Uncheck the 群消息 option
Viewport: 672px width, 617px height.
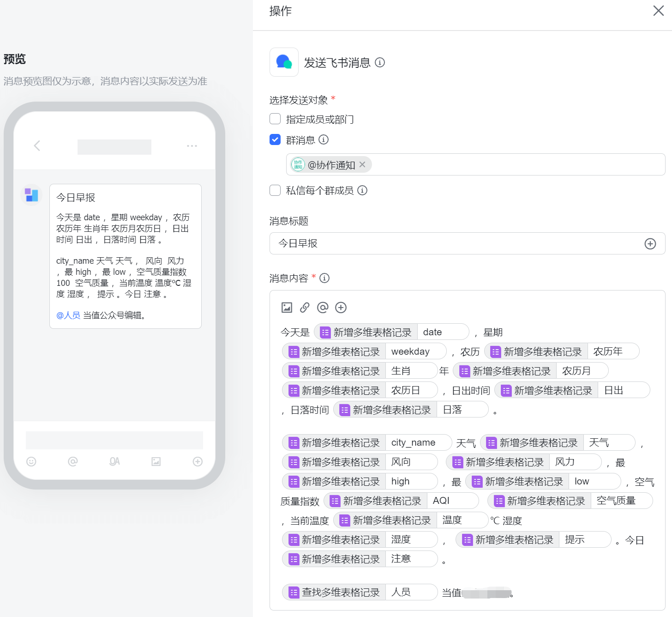click(x=275, y=139)
